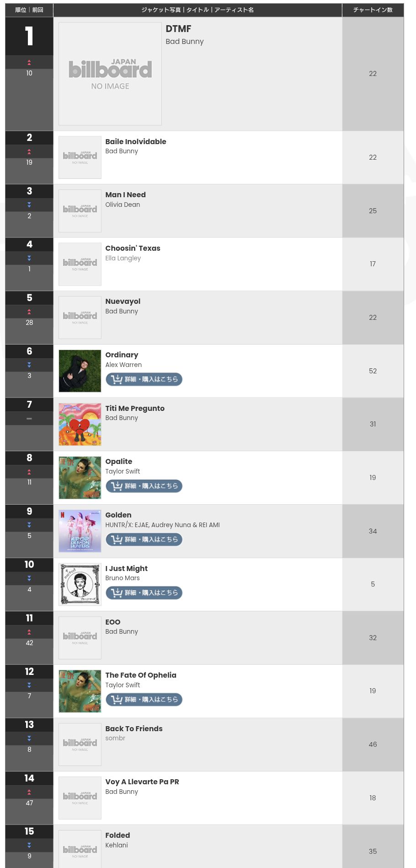
Task: Open the Nuevayol track title
Action: coord(123,302)
